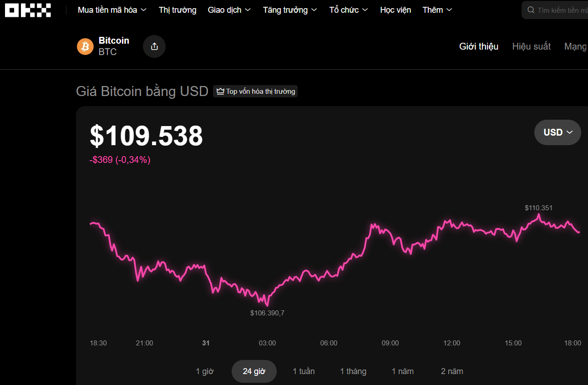Switch chart to 1 giờ view
This screenshot has height=385, width=588.
205,371
